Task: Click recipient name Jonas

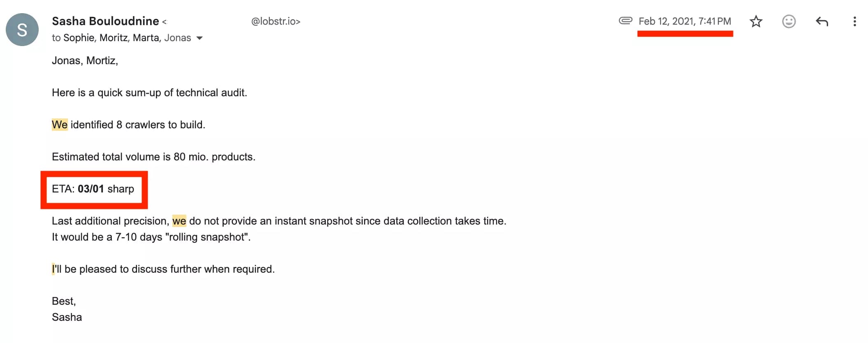Action: [x=179, y=37]
